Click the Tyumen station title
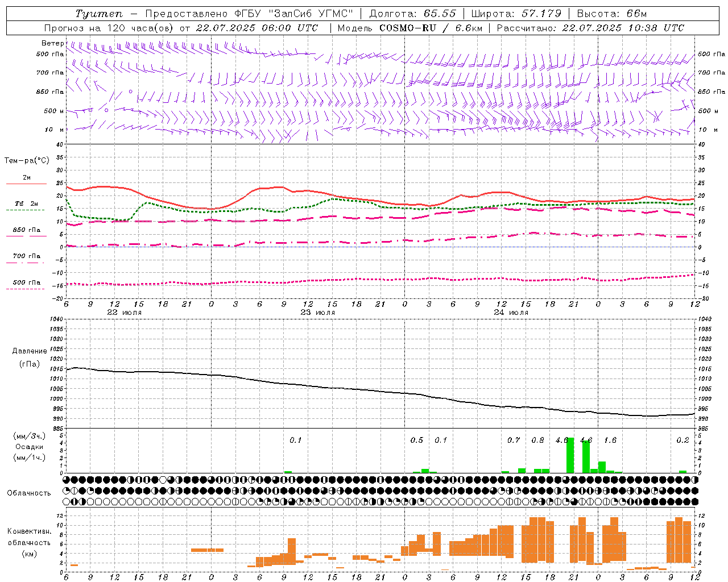Image resolution: width=728 pixels, height=582 pixels. pyautogui.click(x=99, y=14)
